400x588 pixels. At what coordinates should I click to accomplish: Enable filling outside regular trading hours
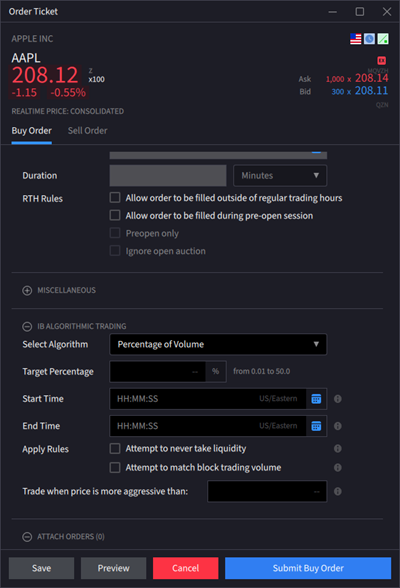click(x=115, y=198)
